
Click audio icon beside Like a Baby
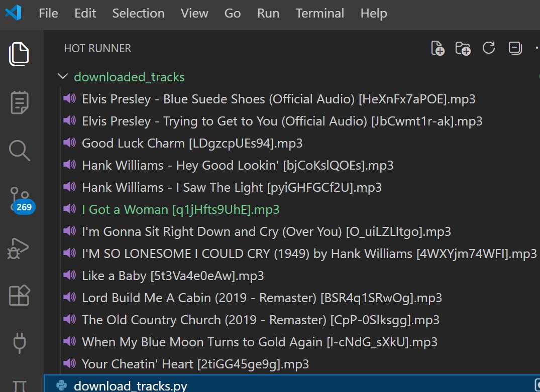69,275
